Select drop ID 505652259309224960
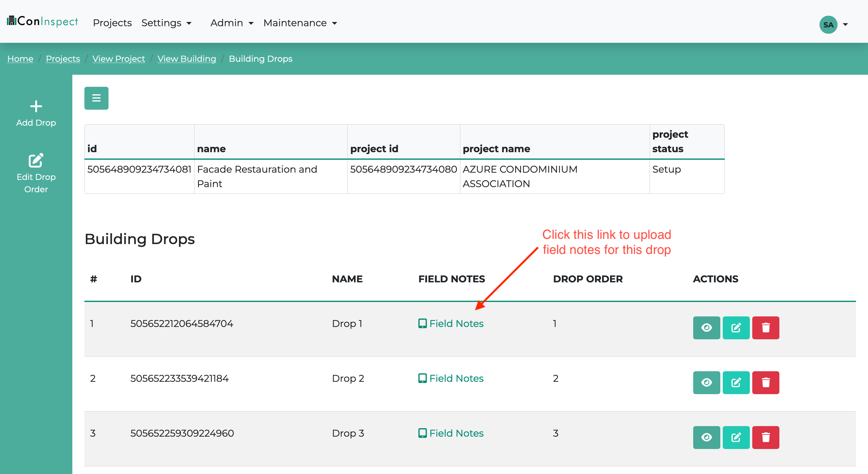 182,433
